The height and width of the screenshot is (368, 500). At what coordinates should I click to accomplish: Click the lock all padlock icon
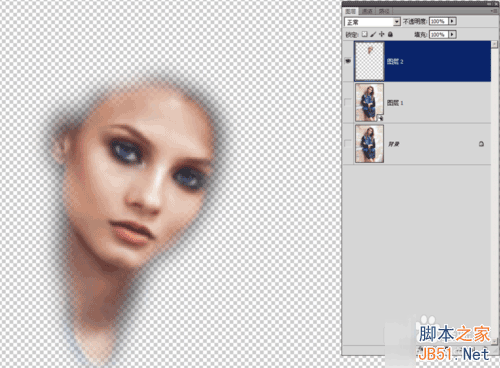(x=390, y=34)
